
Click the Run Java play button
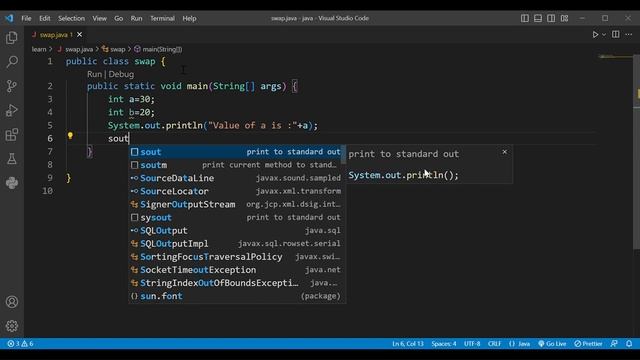(x=595, y=35)
